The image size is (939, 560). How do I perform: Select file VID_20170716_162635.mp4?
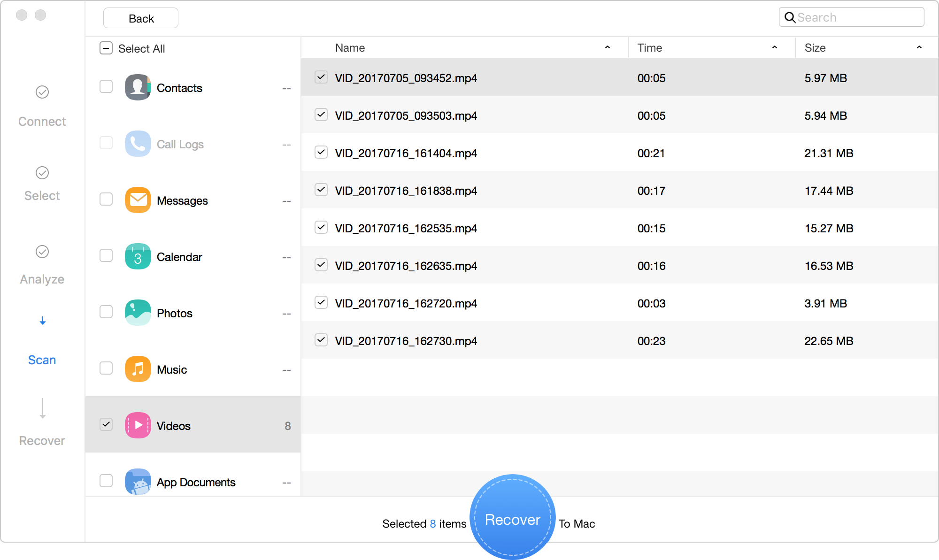click(x=620, y=265)
